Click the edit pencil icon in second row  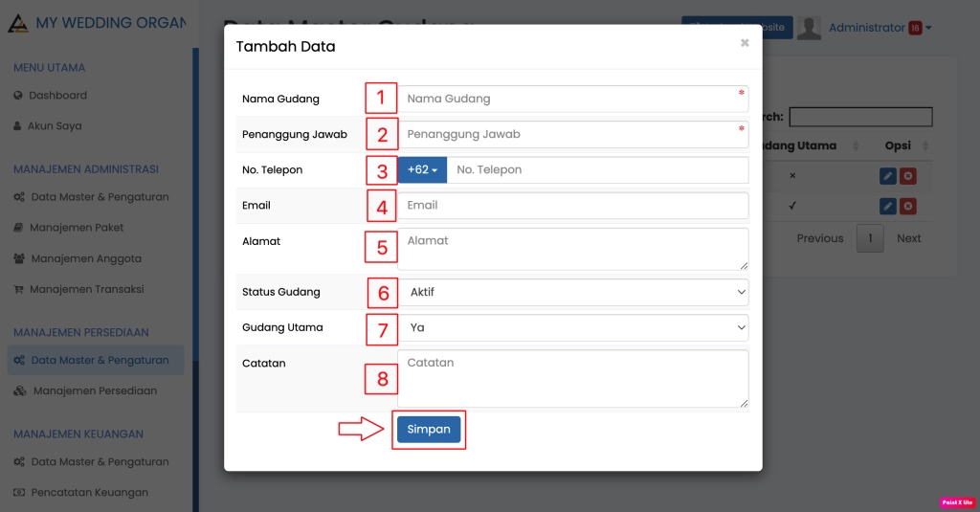pyautogui.click(x=887, y=206)
